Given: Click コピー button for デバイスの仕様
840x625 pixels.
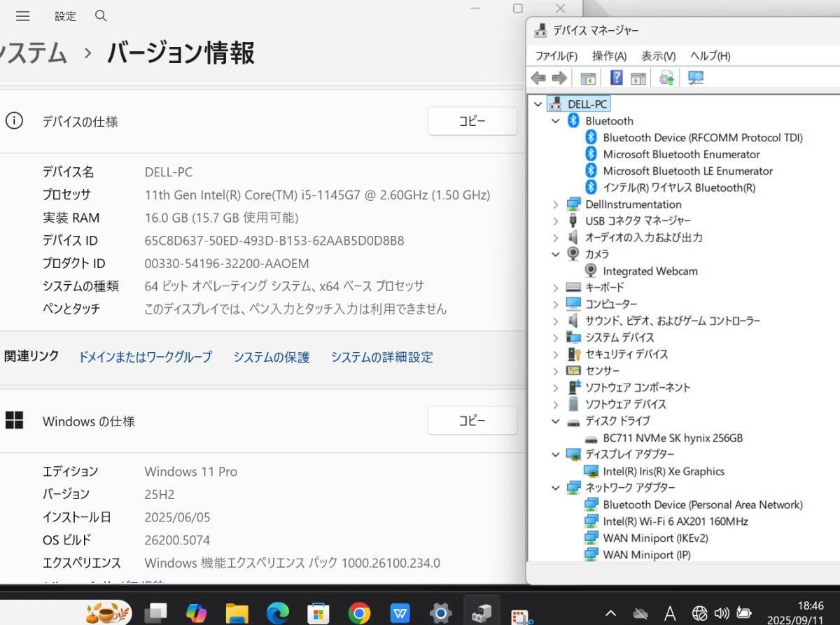Looking at the screenshot, I should pos(472,121).
